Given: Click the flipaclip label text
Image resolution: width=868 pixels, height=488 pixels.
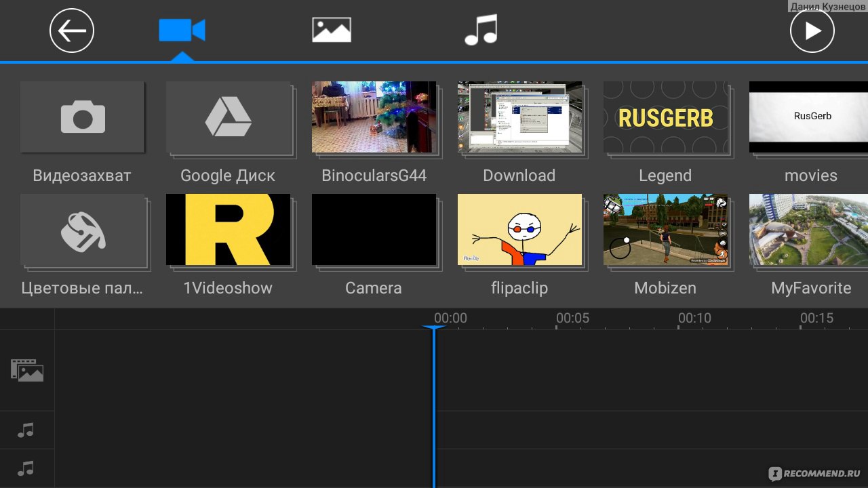Looking at the screenshot, I should 519,289.
